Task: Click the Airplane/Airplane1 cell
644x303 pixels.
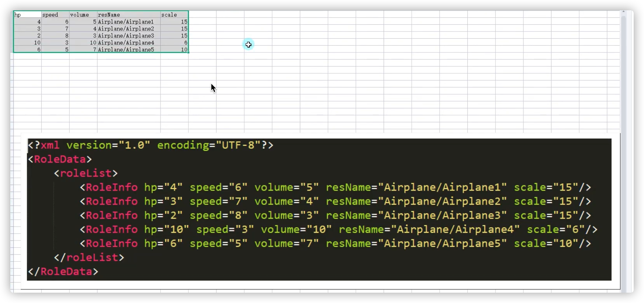Action: pyautogui.click(x=129, y=22)
